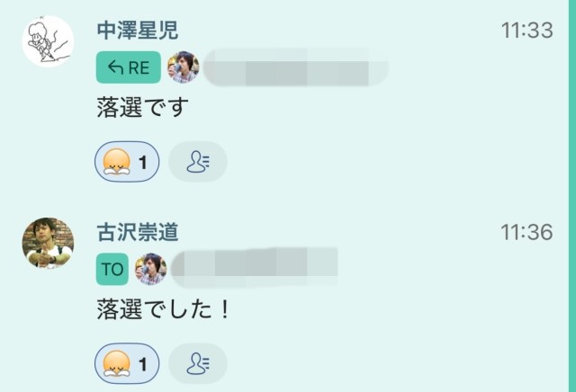Open sender name 古沢崇道
Image resolution: width=576 pixels, height=392 pixels.
(x=138, y=232)
